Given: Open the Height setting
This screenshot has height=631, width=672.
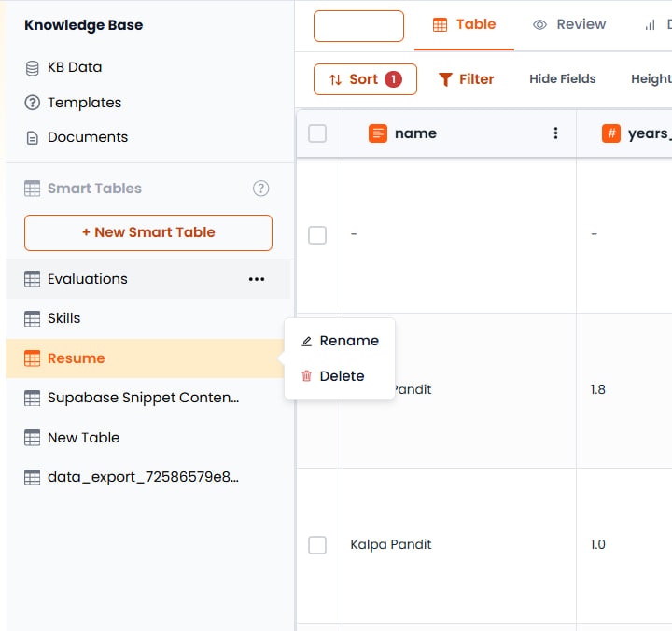Looking at the screenshot, I should pyautogui.click(x=651, y=78).
